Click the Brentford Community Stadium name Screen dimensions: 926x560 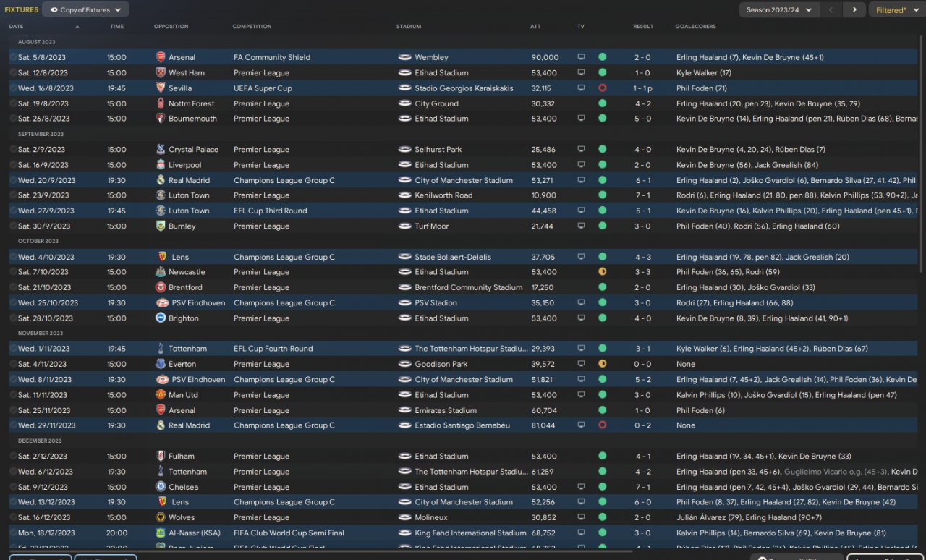tap(469, 287)
